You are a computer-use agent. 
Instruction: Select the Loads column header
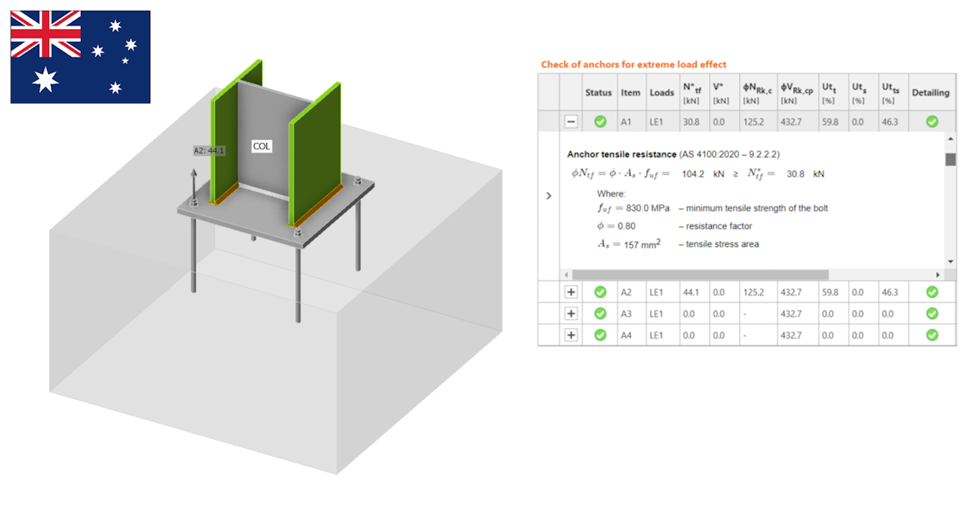point(662,92)
